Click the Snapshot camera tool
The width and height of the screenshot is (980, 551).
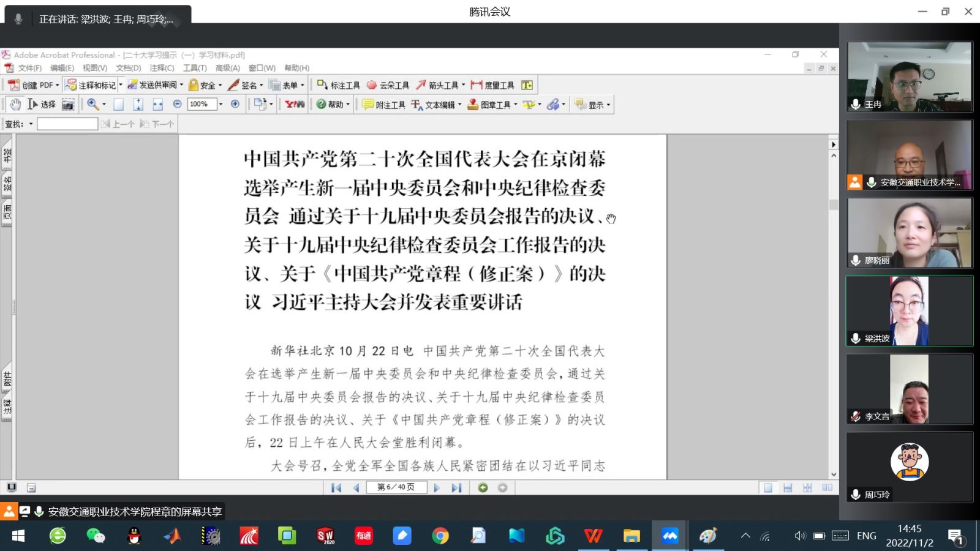[x=68, y=105]
